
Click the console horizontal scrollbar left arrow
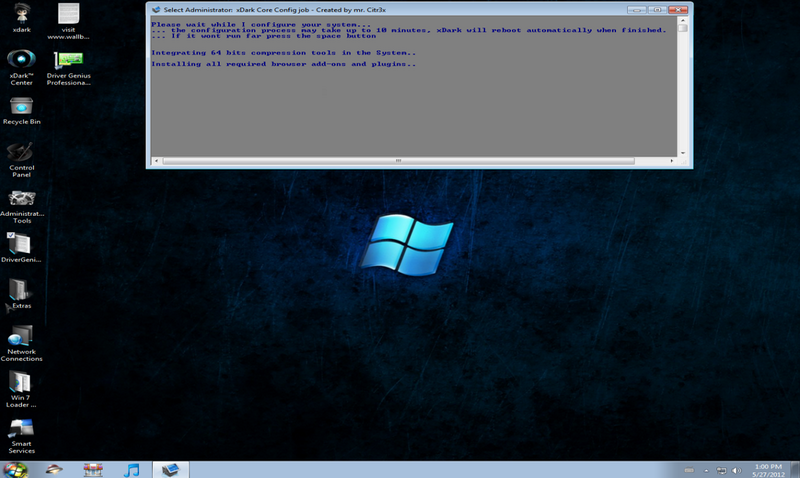(156, 161)
